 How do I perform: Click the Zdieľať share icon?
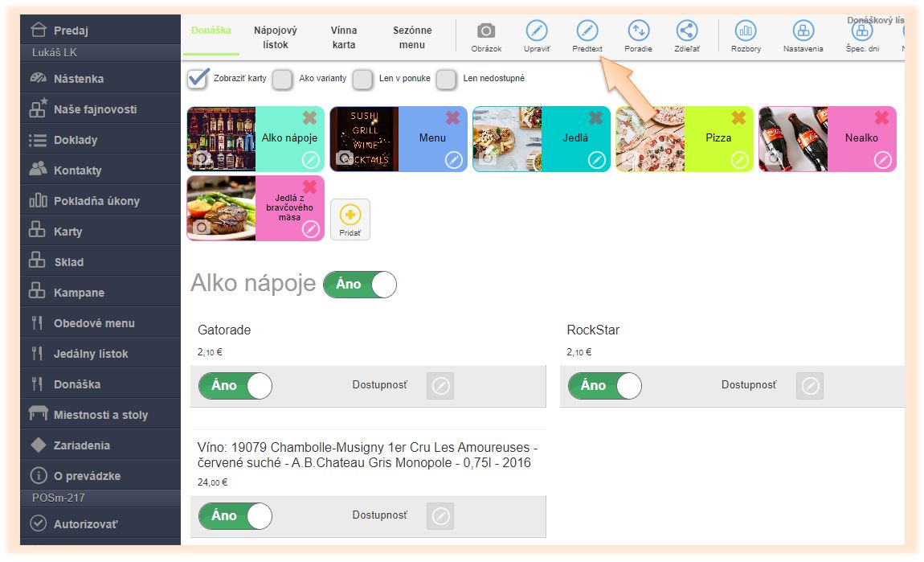coord(687,31)
